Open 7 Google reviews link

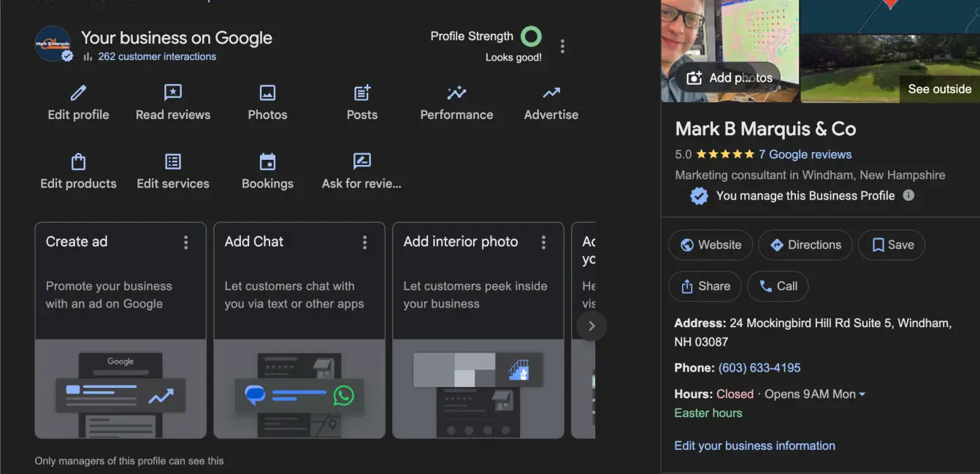pyautogui.click(x=805, y=154)
